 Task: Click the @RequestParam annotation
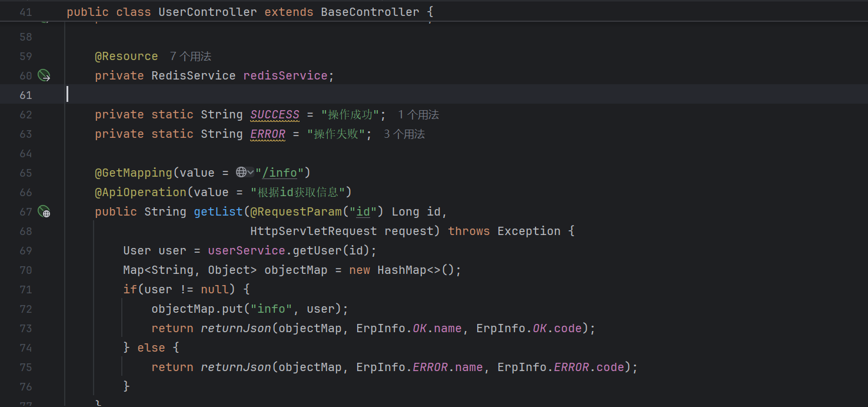click(x=296, y=211)
